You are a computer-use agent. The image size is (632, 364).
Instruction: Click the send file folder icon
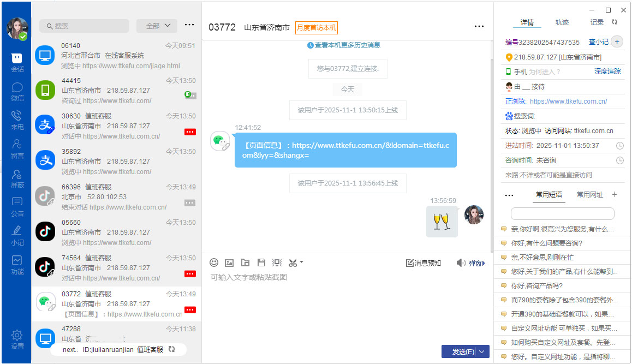tap(245, 262)
